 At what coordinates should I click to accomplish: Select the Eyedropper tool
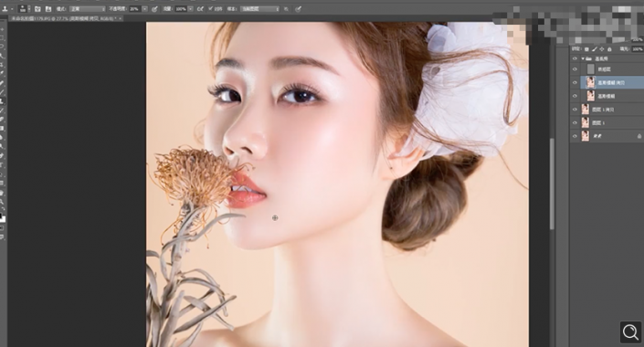(3, 73)
